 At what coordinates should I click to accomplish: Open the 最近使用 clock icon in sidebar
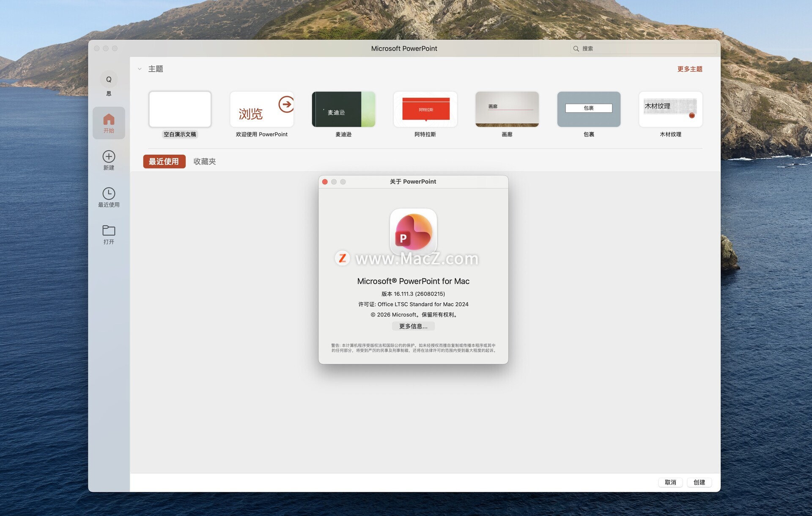coord(109,193)
